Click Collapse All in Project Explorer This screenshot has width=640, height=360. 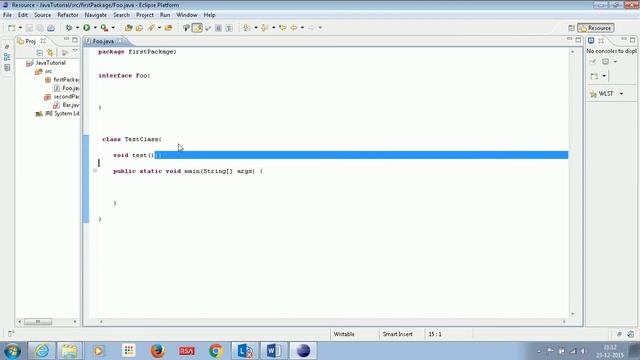(x=40, y=53)
